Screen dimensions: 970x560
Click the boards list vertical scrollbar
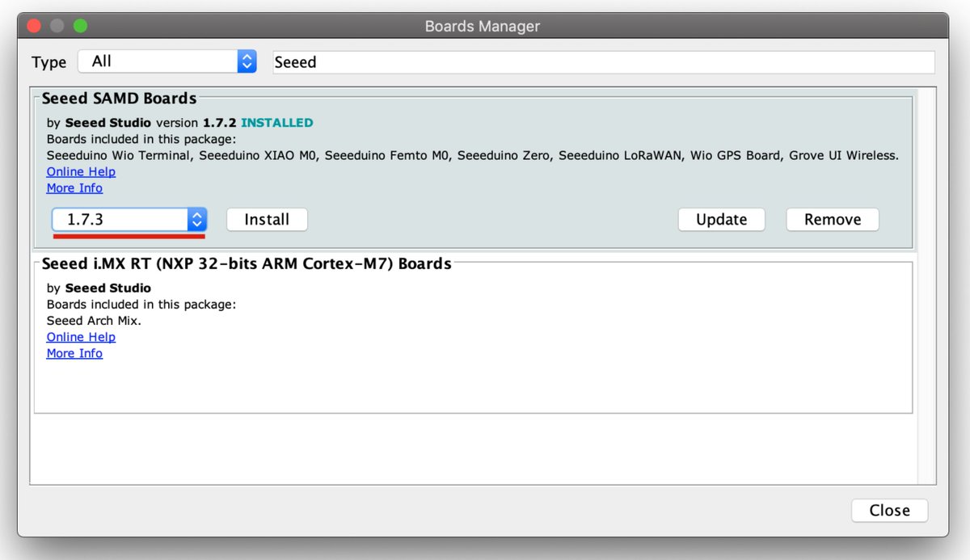927,286
